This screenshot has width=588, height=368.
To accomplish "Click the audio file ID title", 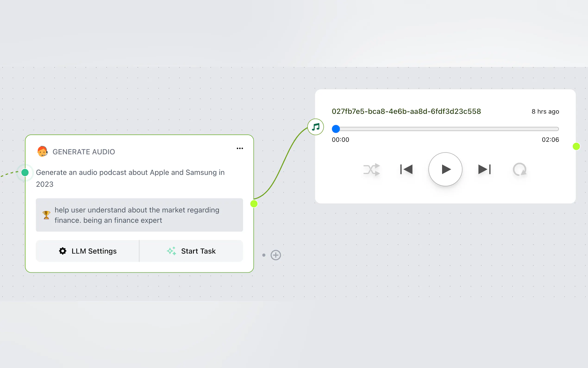I will click(406, 111).
